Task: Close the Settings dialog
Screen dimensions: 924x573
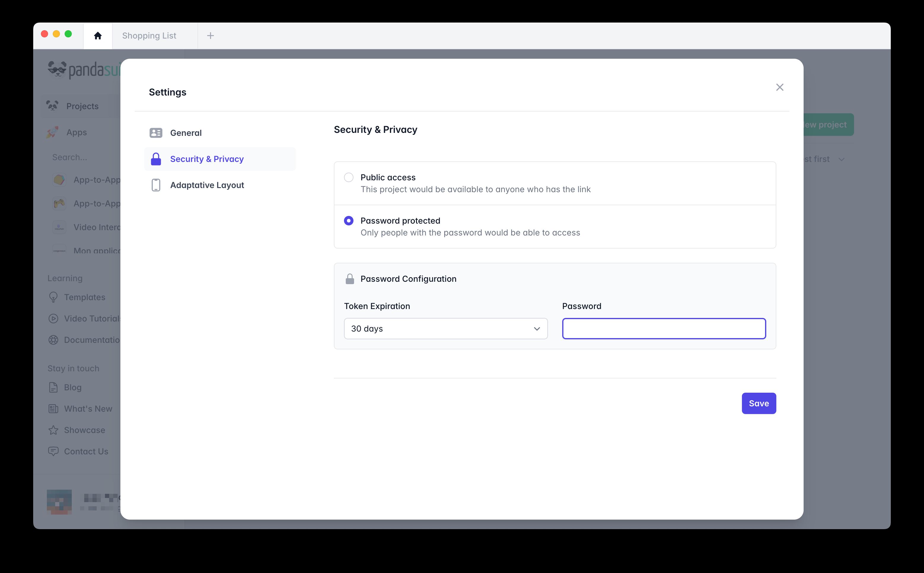Action: coord(780,87)
